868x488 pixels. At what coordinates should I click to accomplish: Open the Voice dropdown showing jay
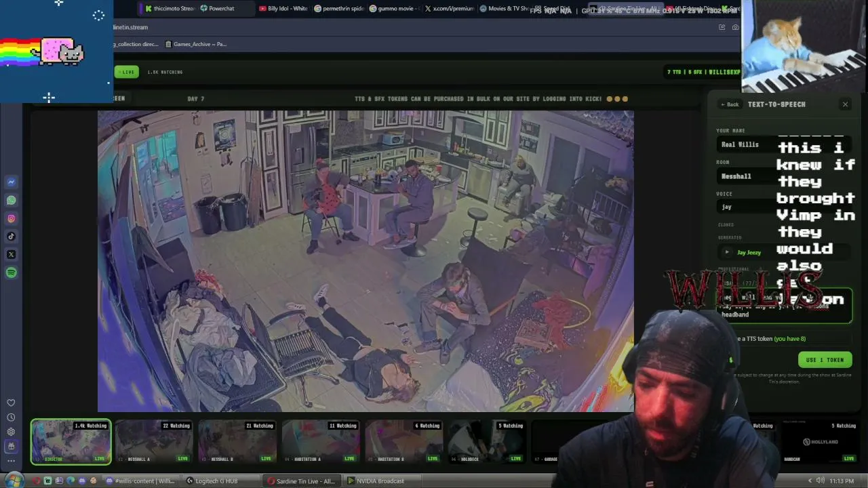click(x=784, y=207)
